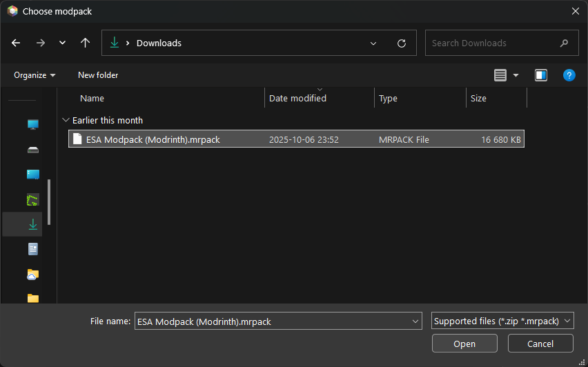
Task: Open the Help question mark icon
Action: tap(569, 75)
